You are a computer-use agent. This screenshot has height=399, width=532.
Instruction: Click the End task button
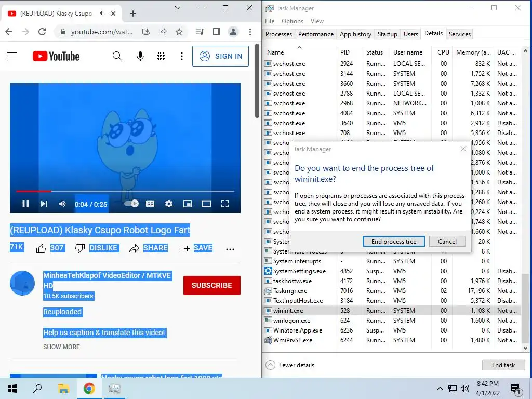tap(503, 365)
